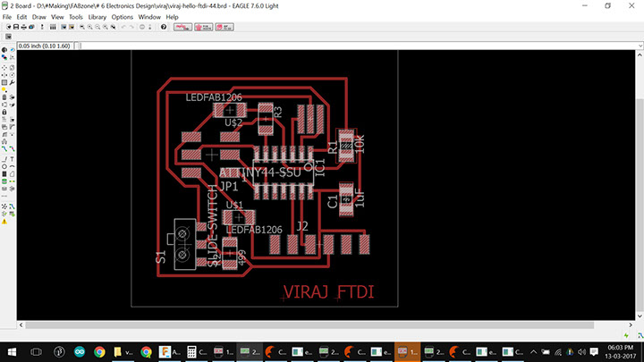The height and width of the screenshot is (362, 644).
Task: Redraw the board view
Action: coord(106,27)
